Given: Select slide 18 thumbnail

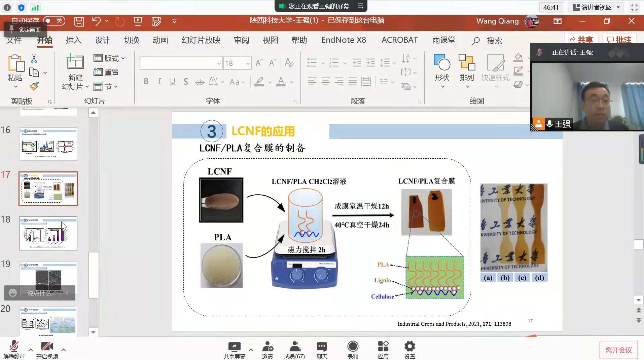Looking at the screenshot, I should coord(48,233).
